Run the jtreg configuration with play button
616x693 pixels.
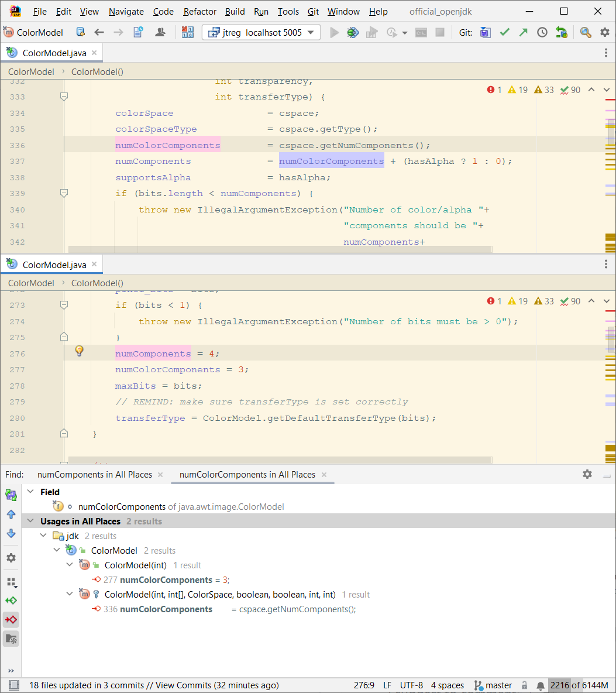[x=334, y=32]
